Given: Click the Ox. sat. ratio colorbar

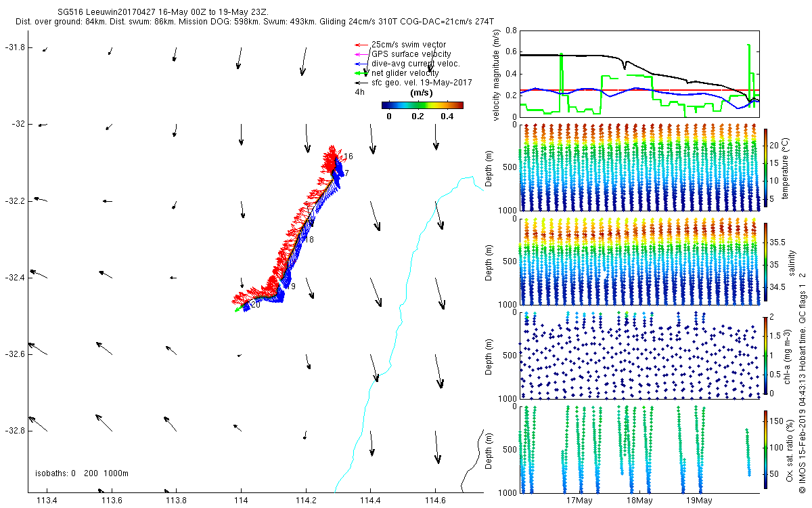Looking at the screenshot, I should (x=765, y=449).
